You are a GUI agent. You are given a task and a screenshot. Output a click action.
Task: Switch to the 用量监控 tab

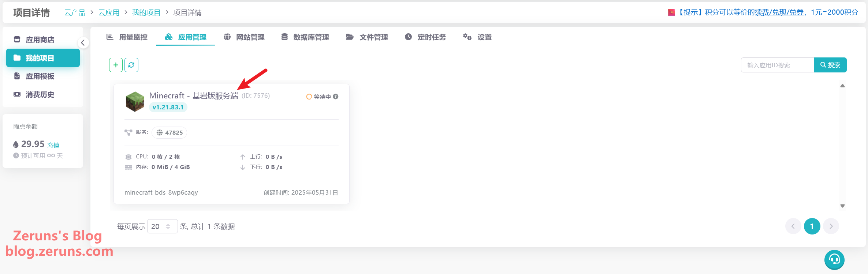(127, 37)
